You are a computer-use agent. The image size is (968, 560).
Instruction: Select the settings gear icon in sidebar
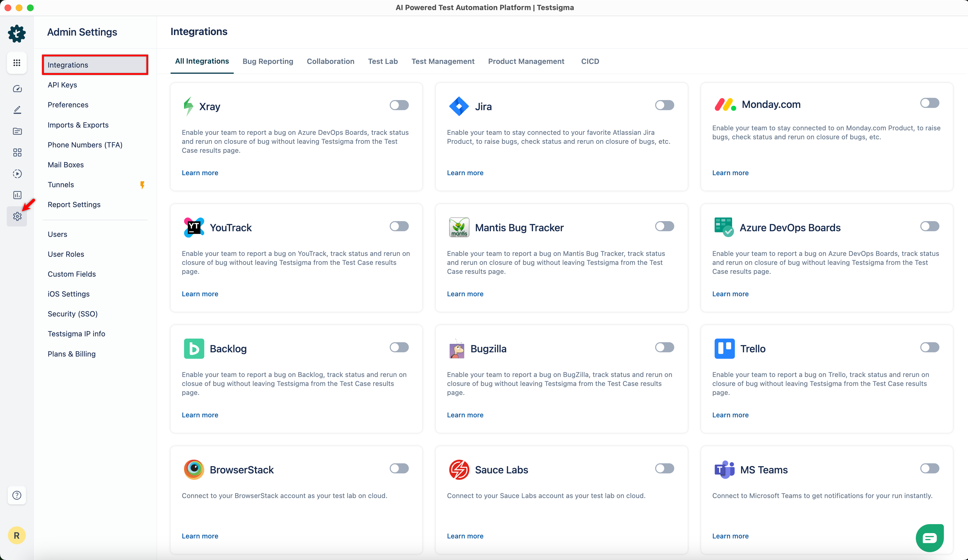point(17,216)
